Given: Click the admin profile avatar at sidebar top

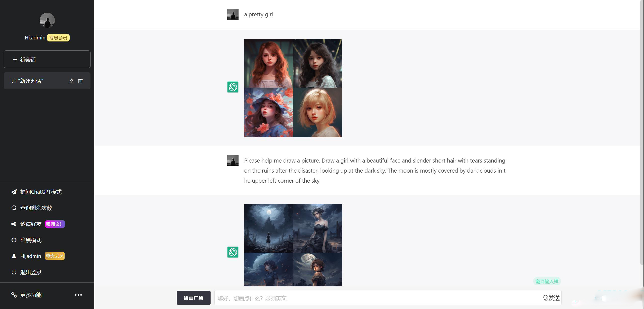Looking at the screenshot, I should (47, 20).
